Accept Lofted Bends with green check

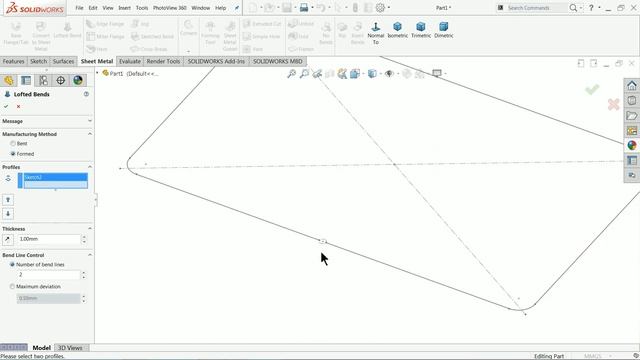6,107
